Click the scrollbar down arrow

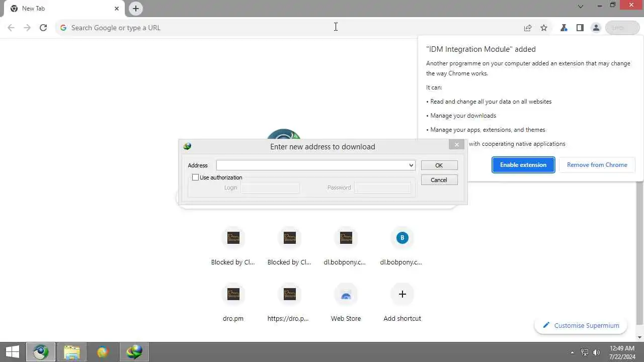tap(640, 337)
